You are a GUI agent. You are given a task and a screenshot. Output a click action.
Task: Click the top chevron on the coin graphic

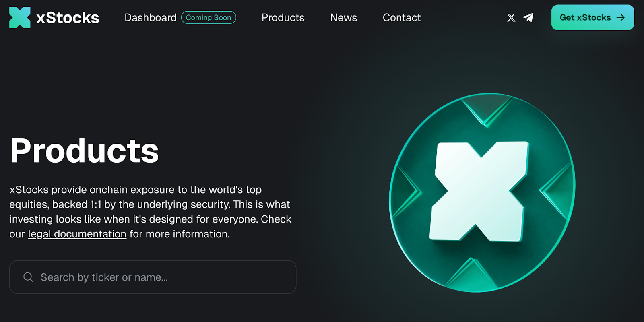(486, 111)
